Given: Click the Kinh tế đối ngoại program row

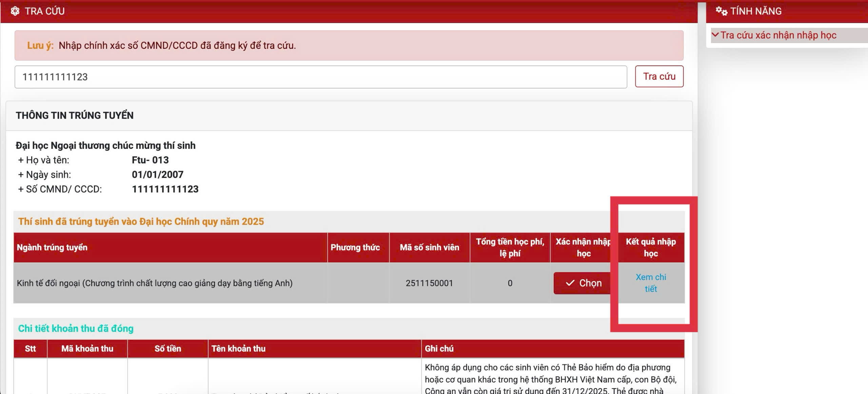Looking at the screenshot, I should 155,283.
